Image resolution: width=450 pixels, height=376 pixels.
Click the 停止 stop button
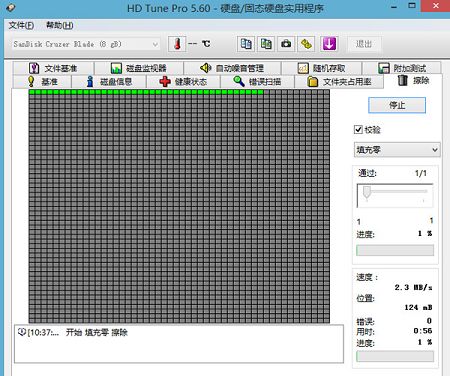pyautogui.click(x=397, y=105)
